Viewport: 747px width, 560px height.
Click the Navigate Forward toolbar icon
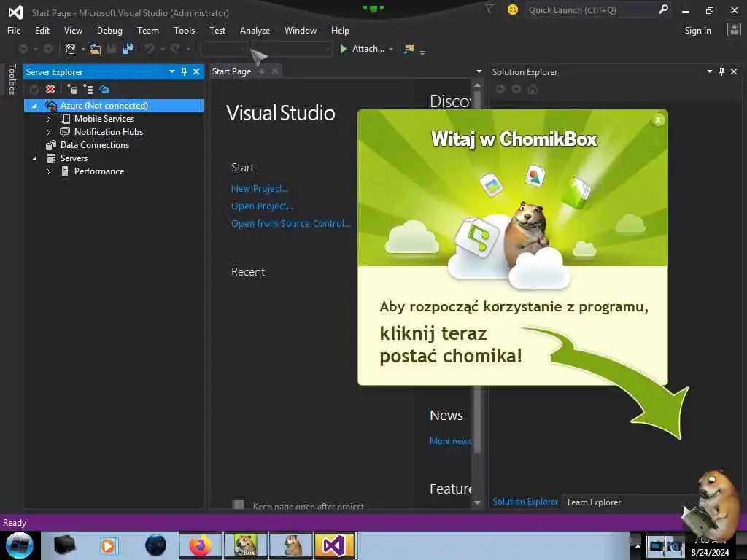pyautogui.click(x=48, y=49)
